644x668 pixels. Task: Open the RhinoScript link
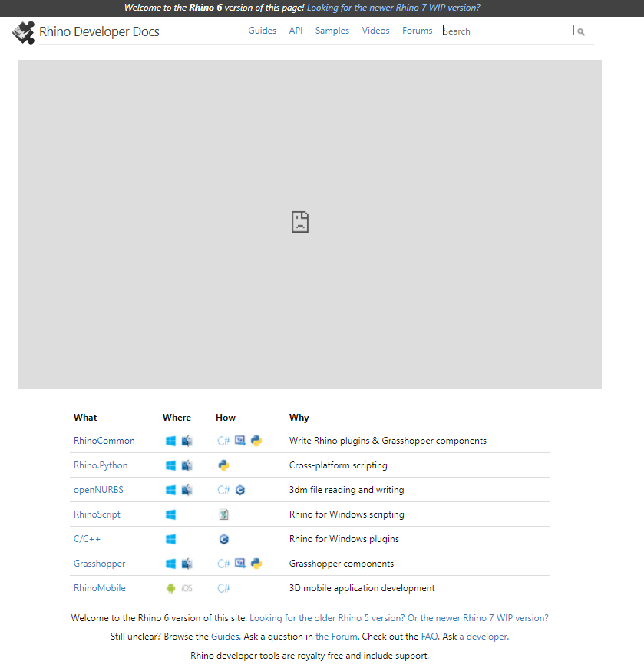tap(97, 514)
